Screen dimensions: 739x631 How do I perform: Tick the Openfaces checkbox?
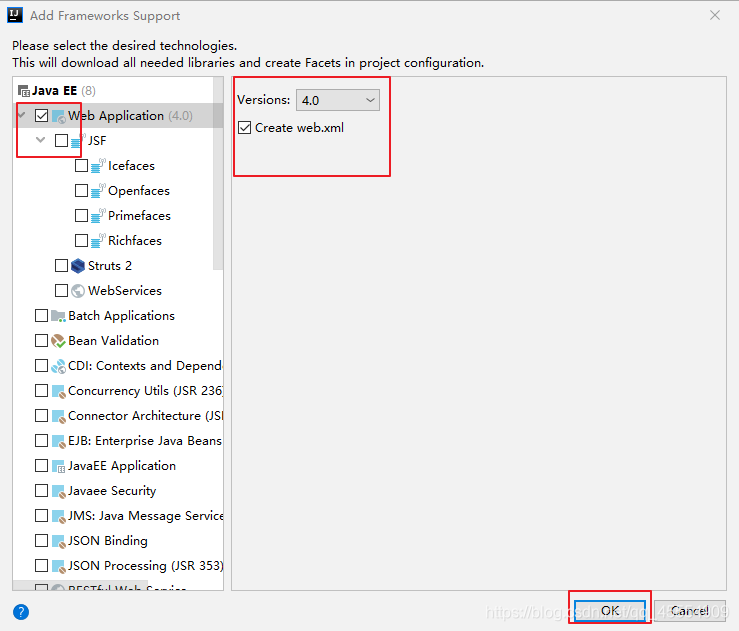pyautogui.click(x=82, y=190)
